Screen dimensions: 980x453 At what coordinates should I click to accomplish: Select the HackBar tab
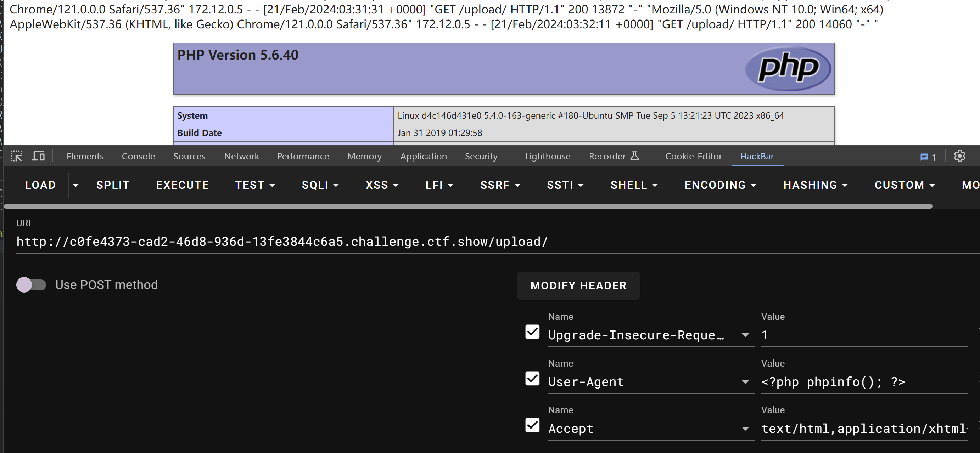click(x=757, y=156)
